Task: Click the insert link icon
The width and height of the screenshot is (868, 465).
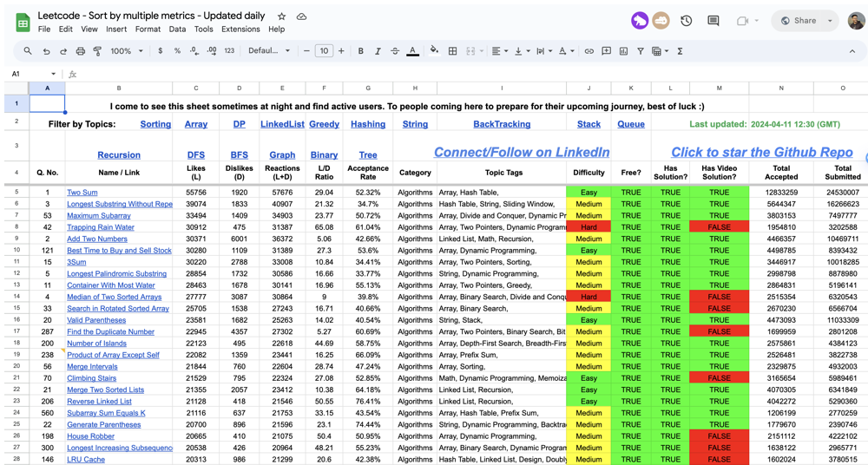Action: 589,51
